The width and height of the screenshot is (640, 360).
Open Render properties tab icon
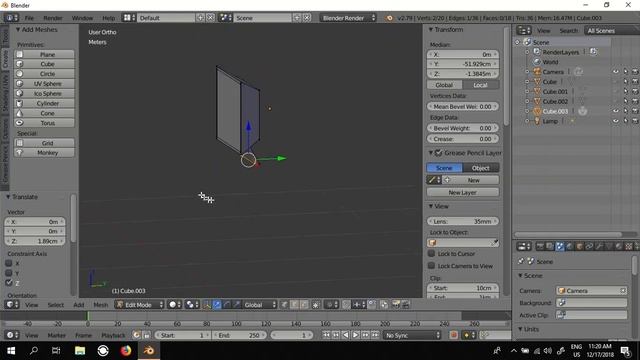coord(540,247)
